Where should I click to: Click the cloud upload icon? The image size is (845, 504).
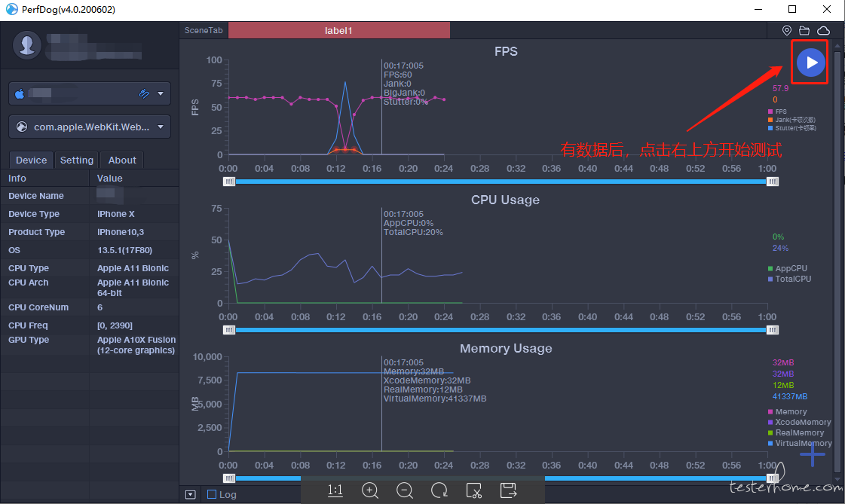tap(823, 30)
